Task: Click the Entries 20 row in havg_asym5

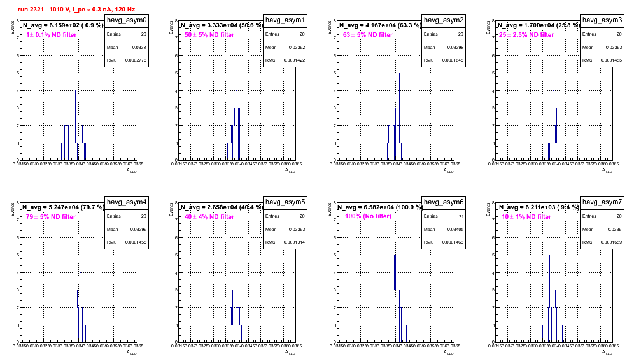Action: click(285, 216)
